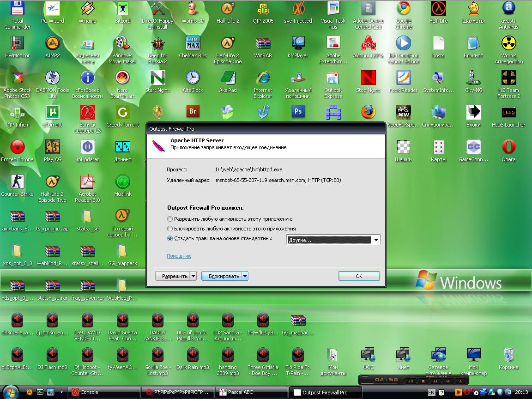Expand the arrow next to Блокировать button
Image resolution: width=532 pixels, height=399 pixels.
point(245,276)
